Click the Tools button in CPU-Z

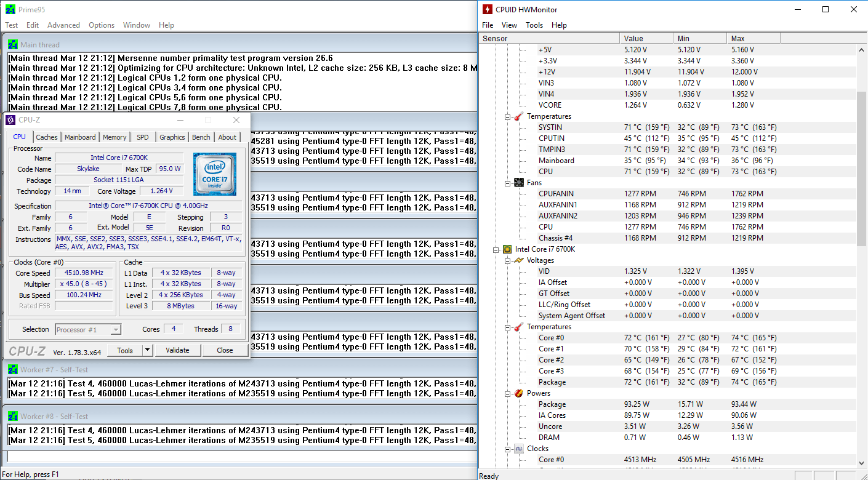(x=125, y=350)
